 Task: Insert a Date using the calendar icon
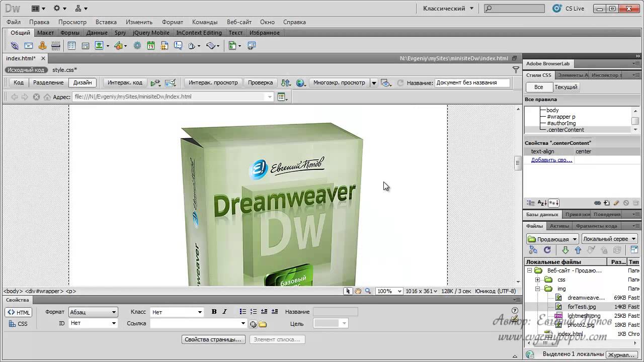coord(150,46)
